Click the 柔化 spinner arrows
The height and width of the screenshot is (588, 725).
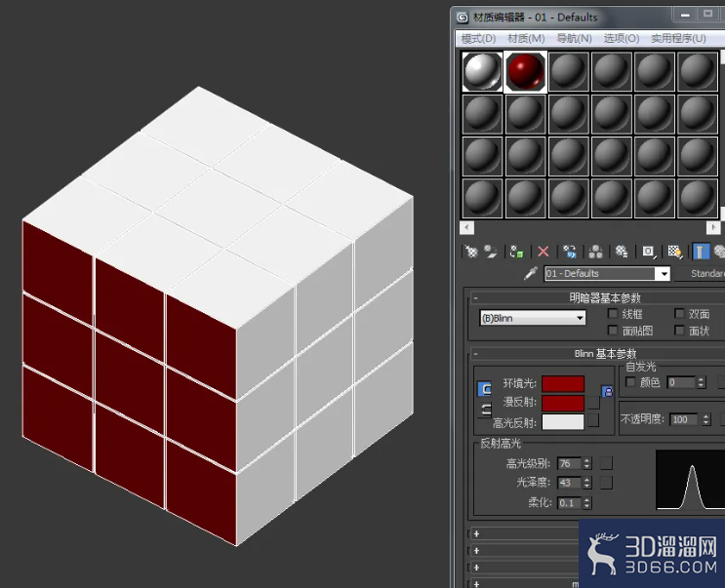586,502
